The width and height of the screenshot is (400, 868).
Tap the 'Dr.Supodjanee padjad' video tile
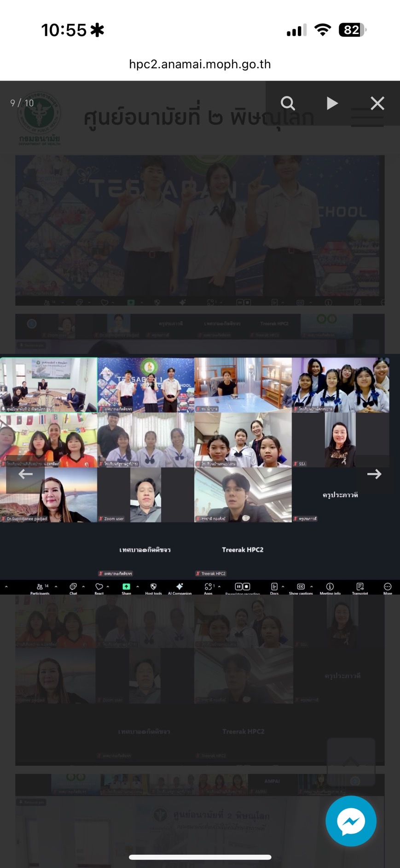click(48, 495)
